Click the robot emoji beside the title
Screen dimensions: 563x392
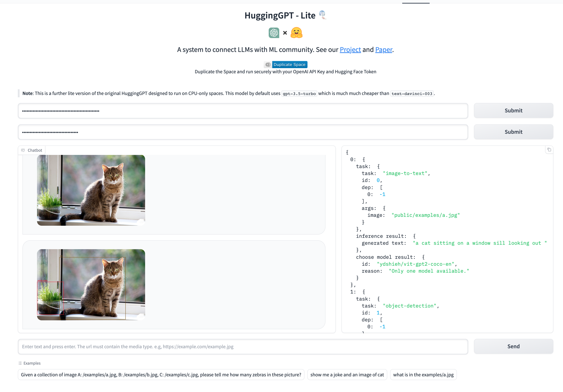[322, 15]
